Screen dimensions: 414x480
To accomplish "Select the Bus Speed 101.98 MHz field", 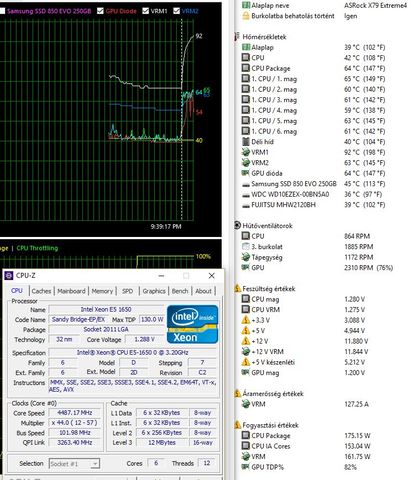I will pyautogui.click(x=74, y=433).
